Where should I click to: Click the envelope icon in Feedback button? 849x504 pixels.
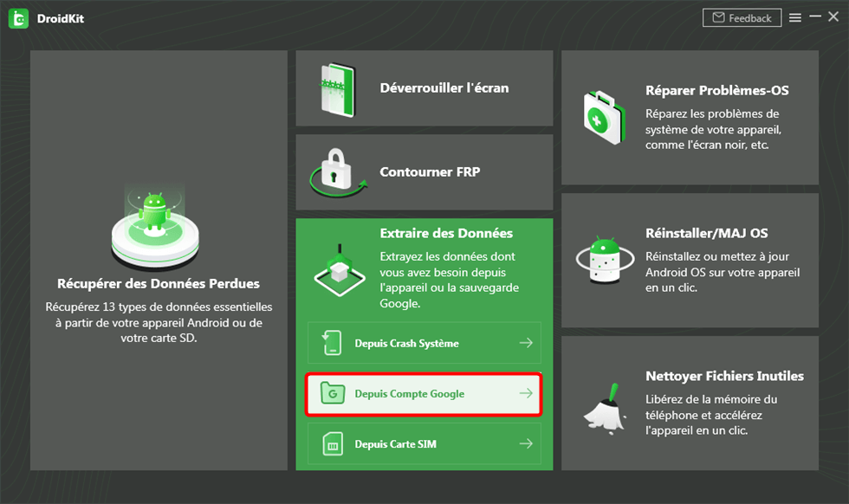coord(718,18)
